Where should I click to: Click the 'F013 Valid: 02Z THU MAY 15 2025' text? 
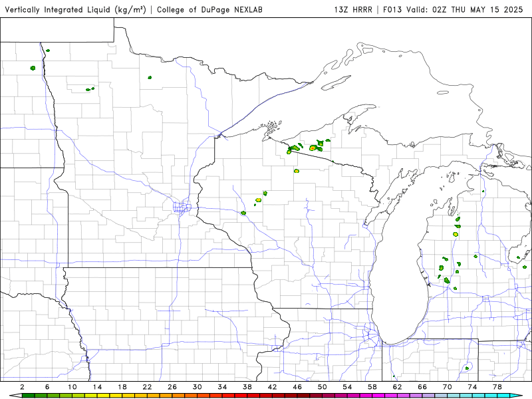coord(453,10)
